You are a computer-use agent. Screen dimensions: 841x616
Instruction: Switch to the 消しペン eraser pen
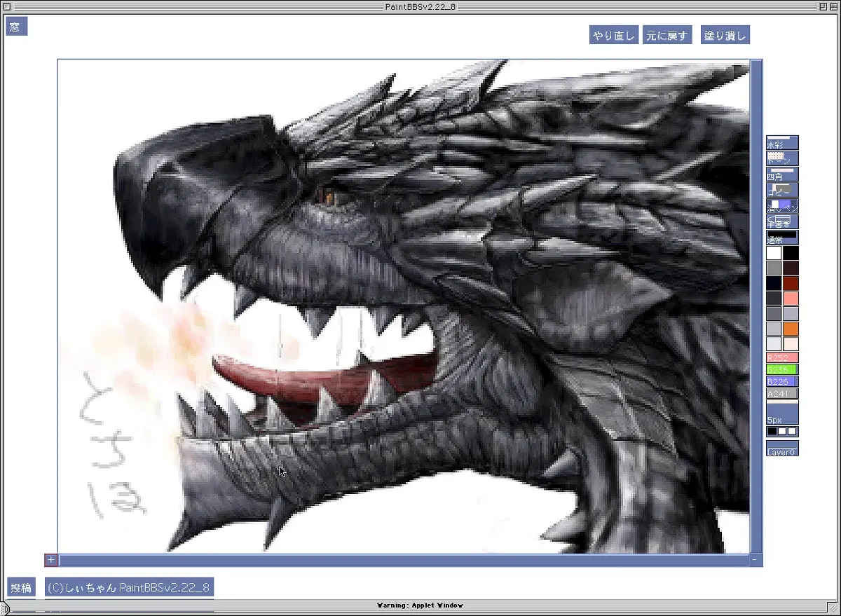click(782, 206)
